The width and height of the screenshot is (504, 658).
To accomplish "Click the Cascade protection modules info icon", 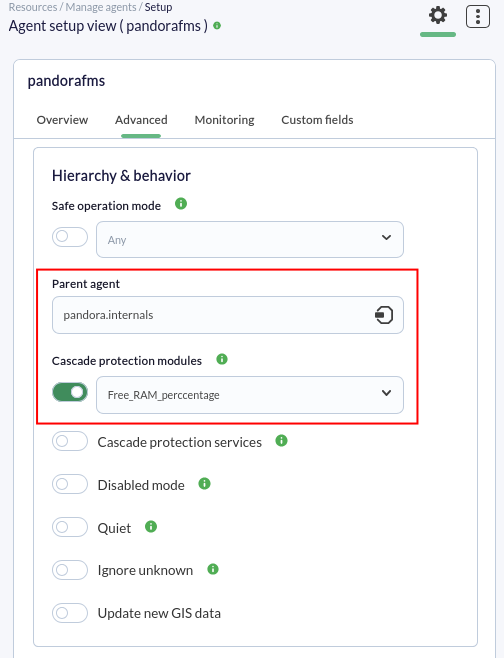I will pos(222,359).
